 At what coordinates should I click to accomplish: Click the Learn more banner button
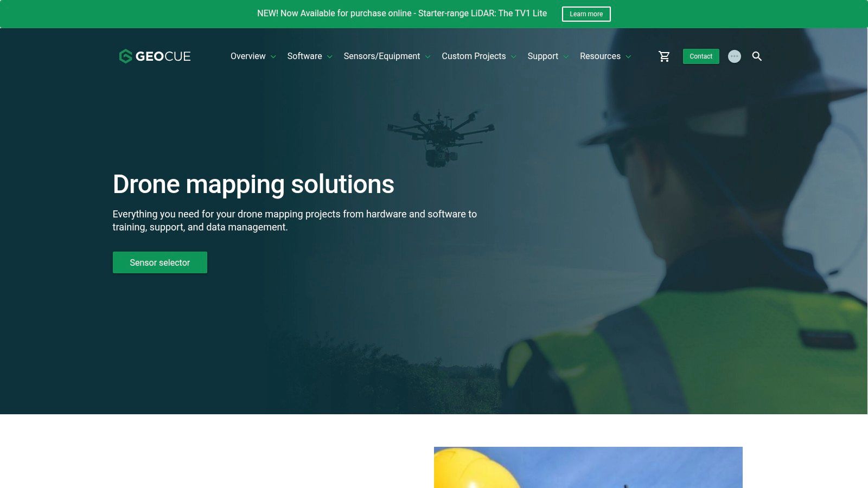(x=586, y=14)
